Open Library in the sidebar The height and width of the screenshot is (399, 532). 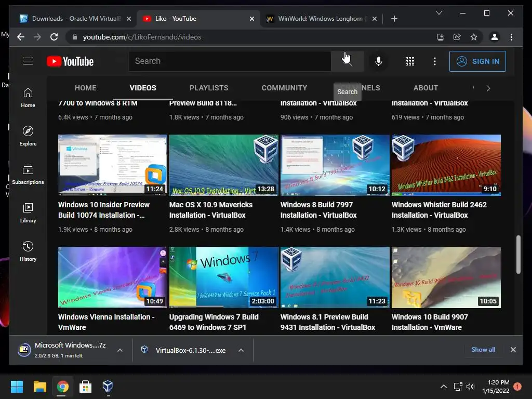point(28,212)
